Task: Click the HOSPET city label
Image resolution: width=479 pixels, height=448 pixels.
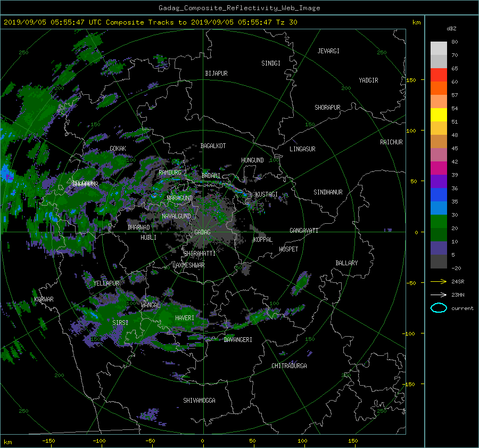Action: point(288,249)
